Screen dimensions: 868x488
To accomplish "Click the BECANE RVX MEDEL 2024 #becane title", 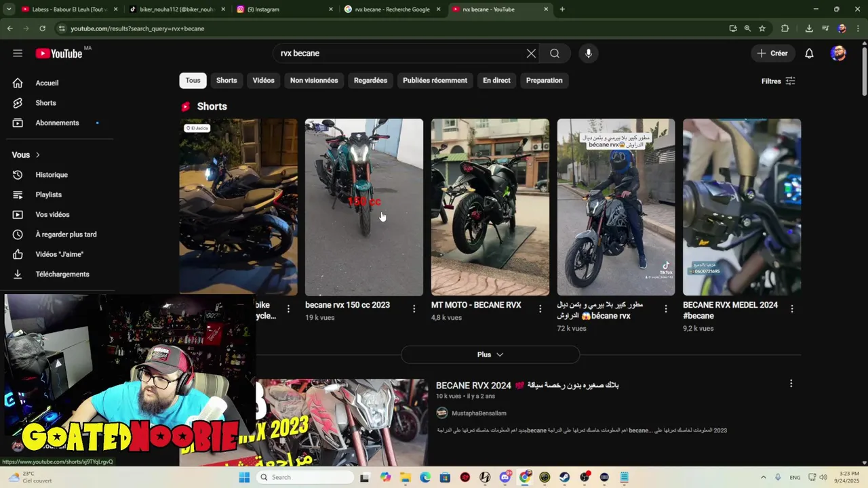I will pos(730,310).
